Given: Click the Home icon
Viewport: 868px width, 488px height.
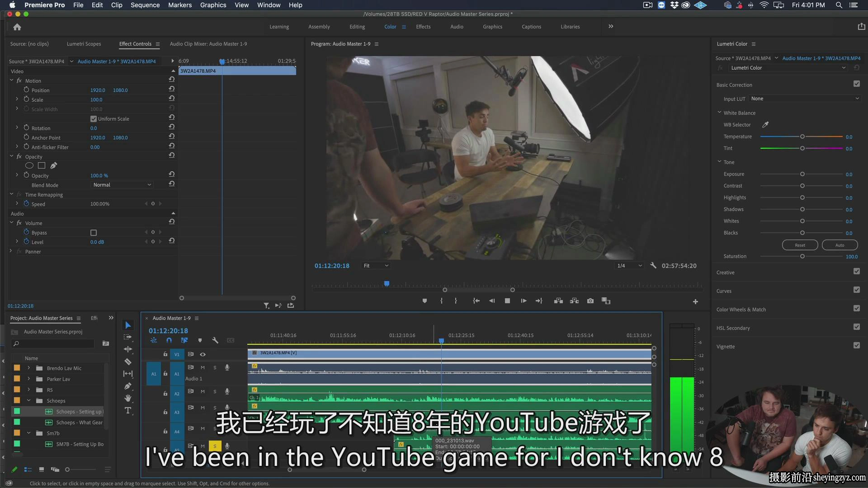Looking at the screenshot, I should pyautogui.click(x=17, y=27).
